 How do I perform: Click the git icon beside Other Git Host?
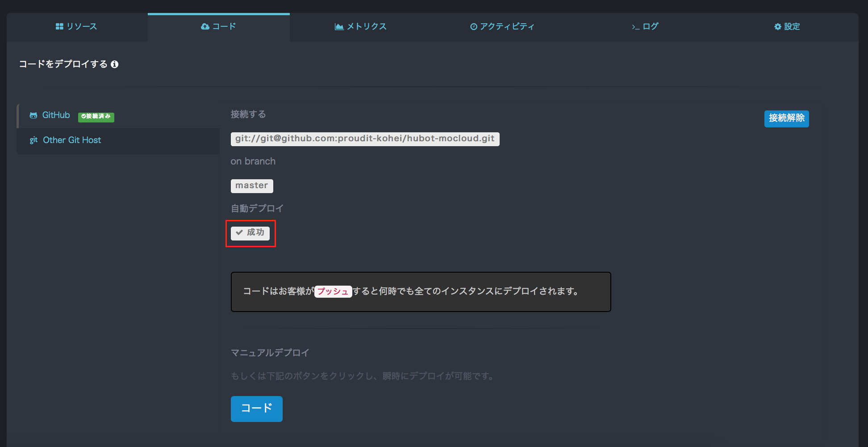(33, 140)
